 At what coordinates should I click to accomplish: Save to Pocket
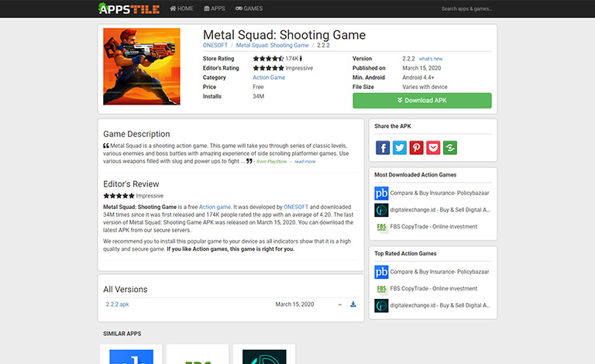433,147
